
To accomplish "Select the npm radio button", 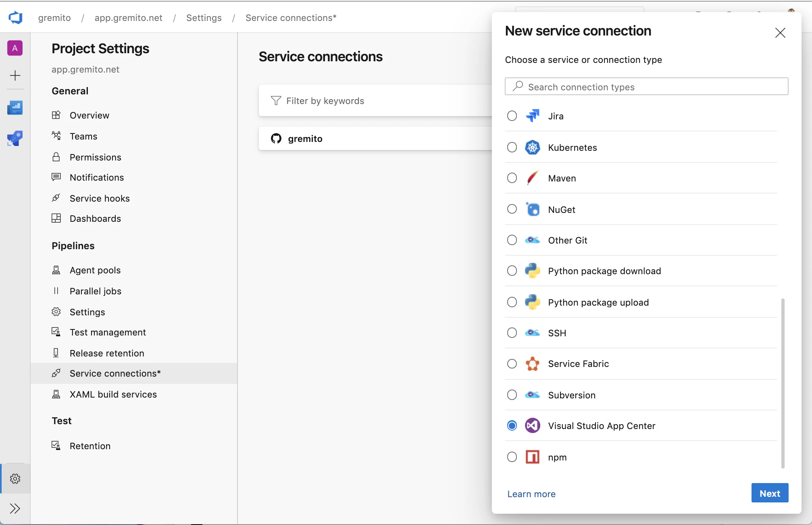I will [x=512, y=457].
